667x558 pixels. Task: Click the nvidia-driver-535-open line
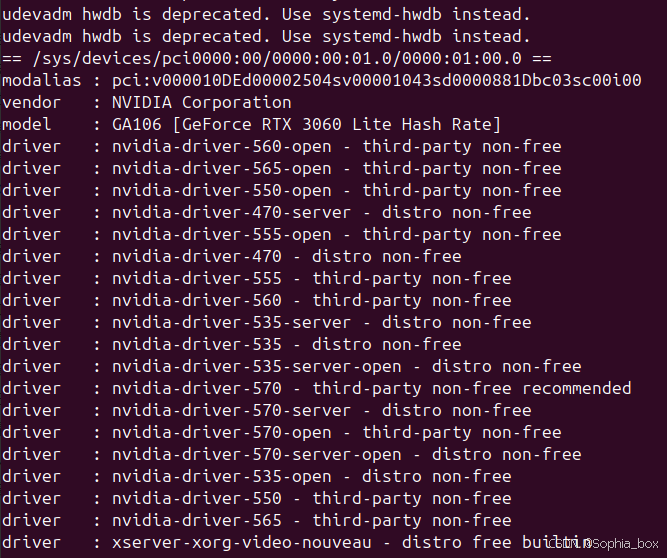(257, 477)
